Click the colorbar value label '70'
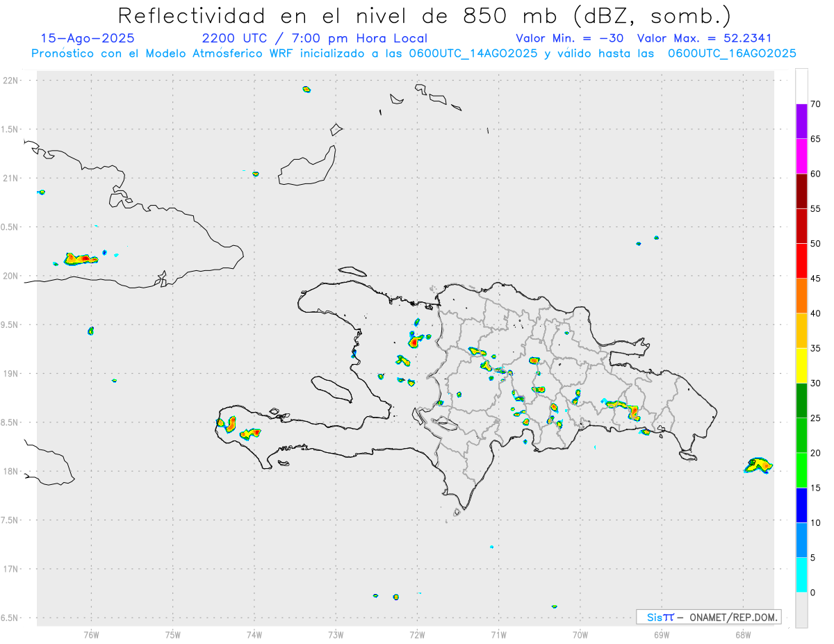834x644 pixels. coord(816,104)
